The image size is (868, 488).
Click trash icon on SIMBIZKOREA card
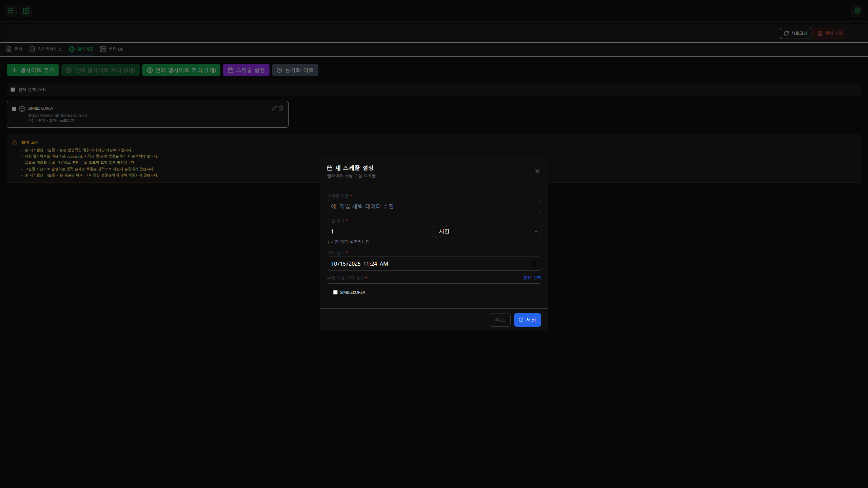[x=281, y=108]
